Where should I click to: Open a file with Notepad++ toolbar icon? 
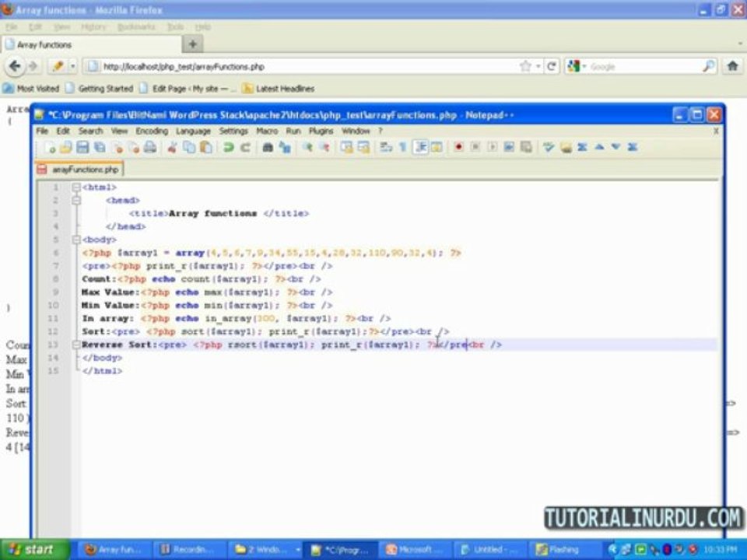coord(65,148)
